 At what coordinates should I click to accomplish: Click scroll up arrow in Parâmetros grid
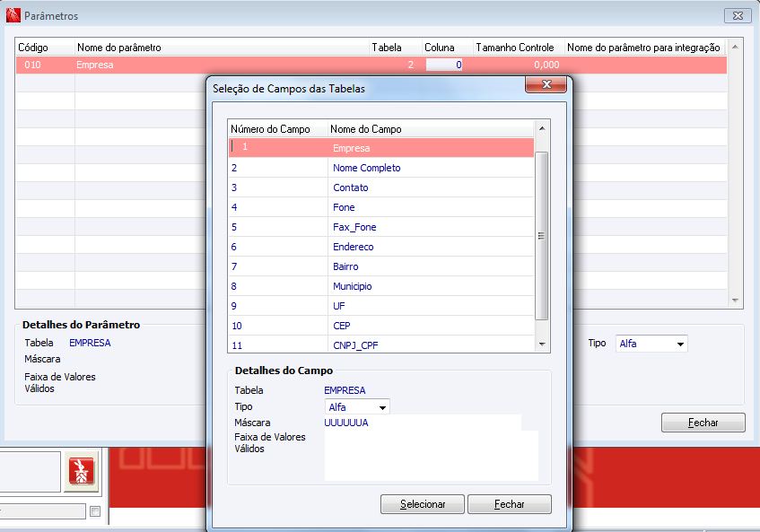[x=735, y=47]
